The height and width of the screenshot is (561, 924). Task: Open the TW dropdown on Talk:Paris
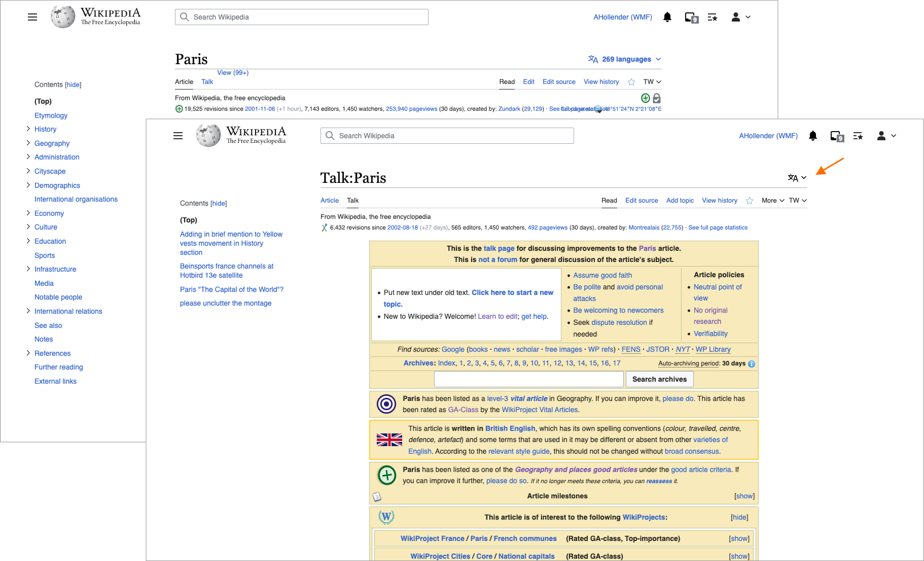point(798,201)
